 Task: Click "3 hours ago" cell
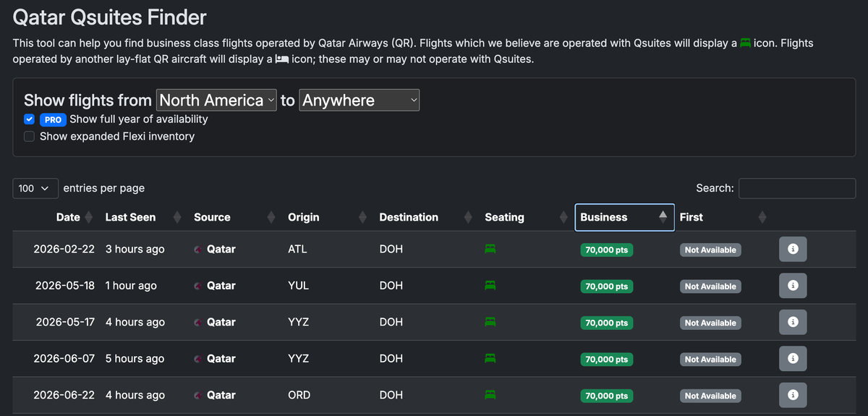(x=135, y=249)
